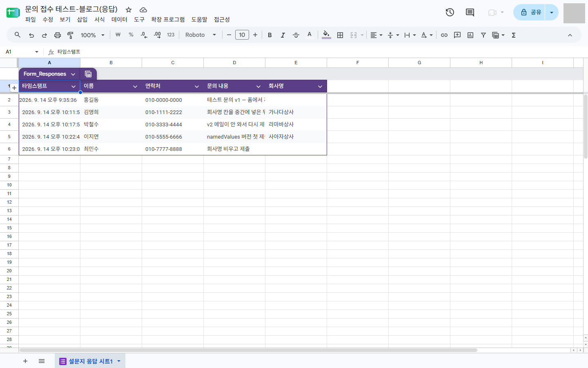The height and width of the screenshot is (368, 588).
Task: Open the text color picker
Action: point(310,35)
